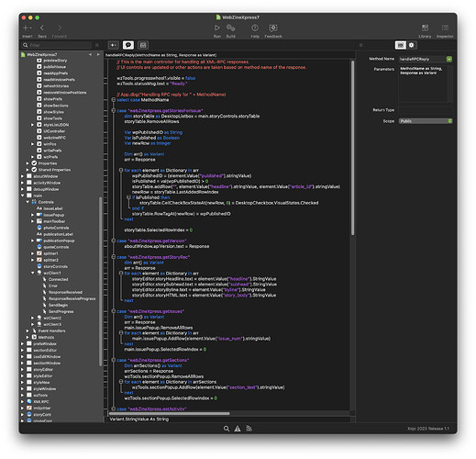Open the Feedback toolbar icon
The image size is (476, 459).
coord(273,28)
